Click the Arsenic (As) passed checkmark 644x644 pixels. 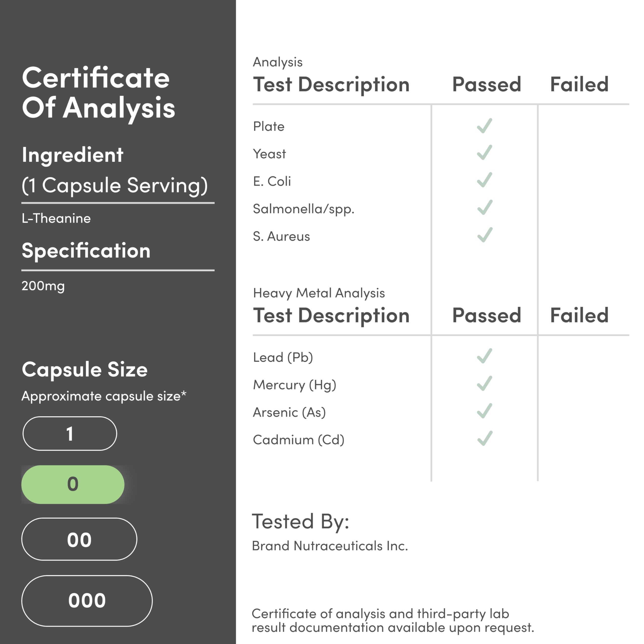click(x=484, y=411)
